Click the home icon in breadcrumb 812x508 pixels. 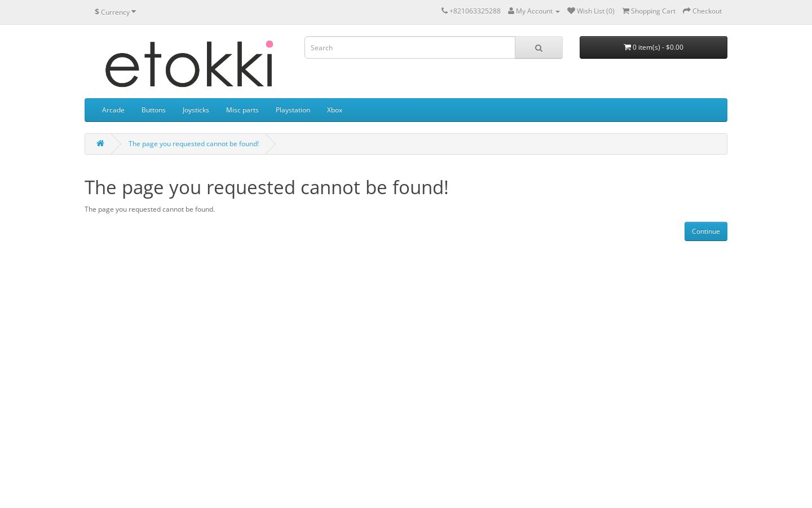click(100, 143)
